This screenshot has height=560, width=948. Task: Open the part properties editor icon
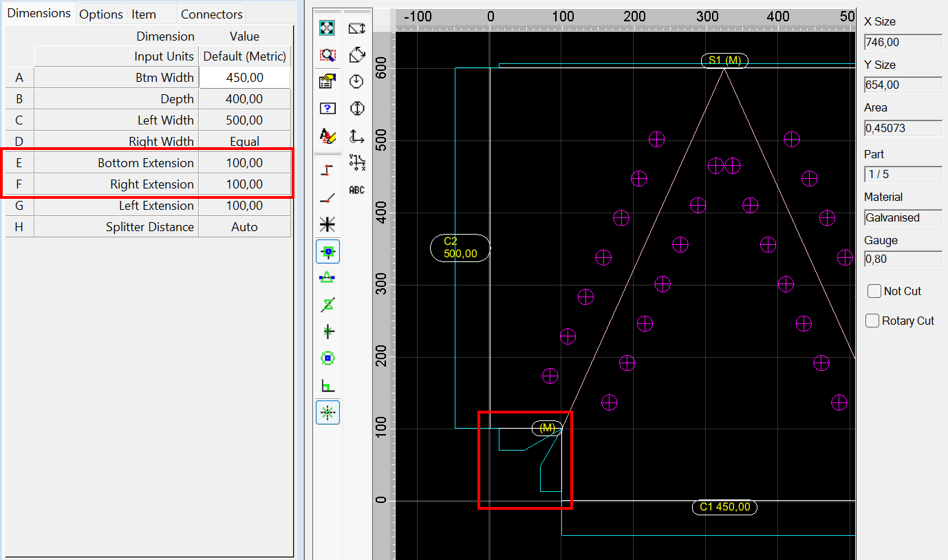pos(327,80)
